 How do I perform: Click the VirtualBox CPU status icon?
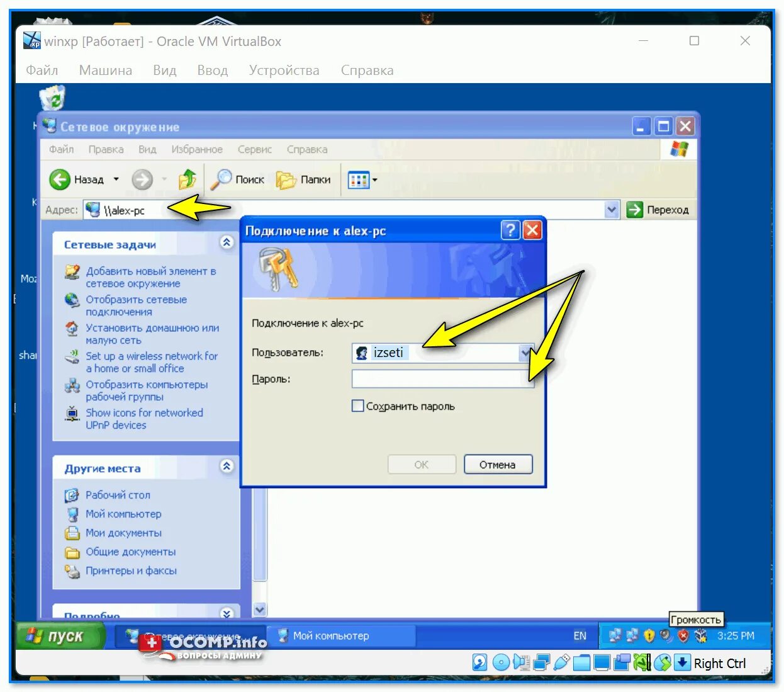point(642,662)
